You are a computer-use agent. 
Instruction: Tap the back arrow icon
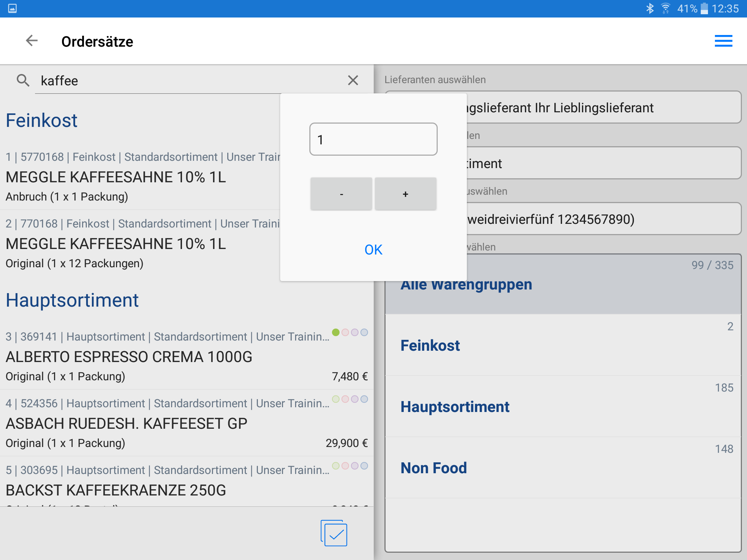pos(32,41)
